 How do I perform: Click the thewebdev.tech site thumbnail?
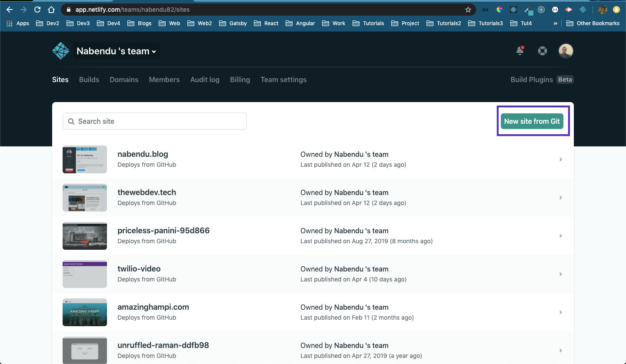[85, 198]
